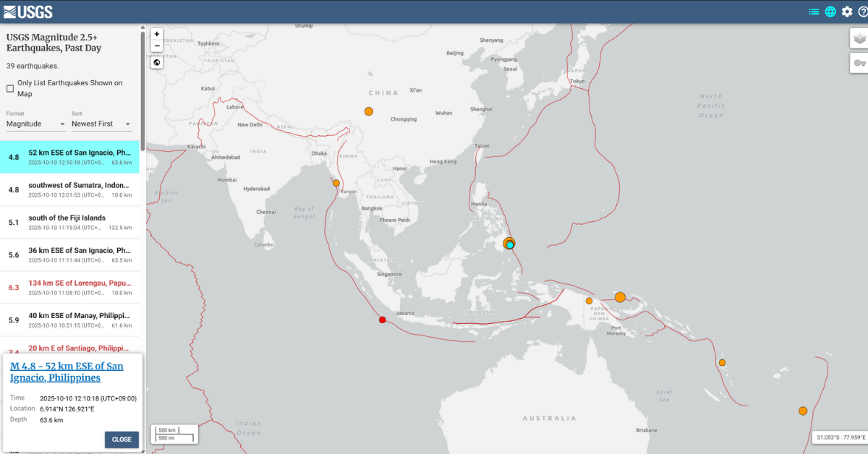Viewport: 868px width, 454px height.
Task: Open the settings gear icon
Action: (x=847, y=12)
